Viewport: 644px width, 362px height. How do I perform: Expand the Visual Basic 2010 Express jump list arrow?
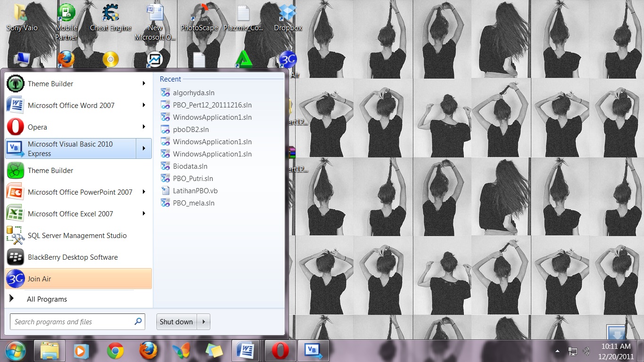pos(144,148)
